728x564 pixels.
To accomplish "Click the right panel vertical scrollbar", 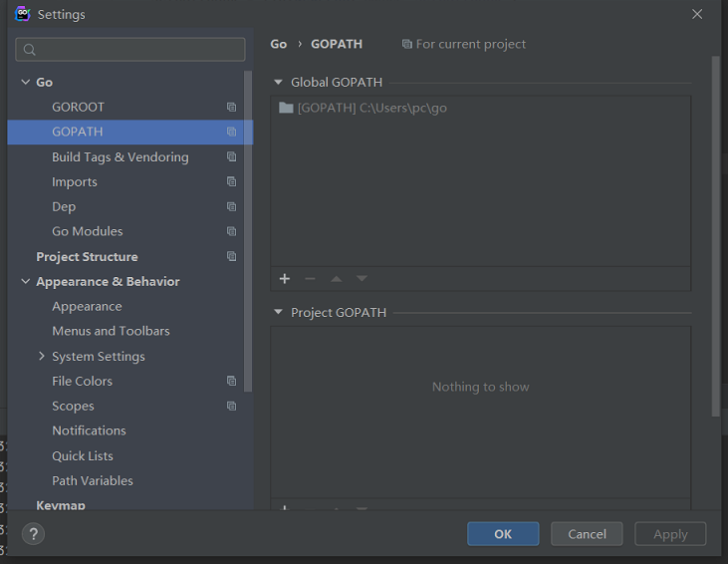I will click(715, 236).
